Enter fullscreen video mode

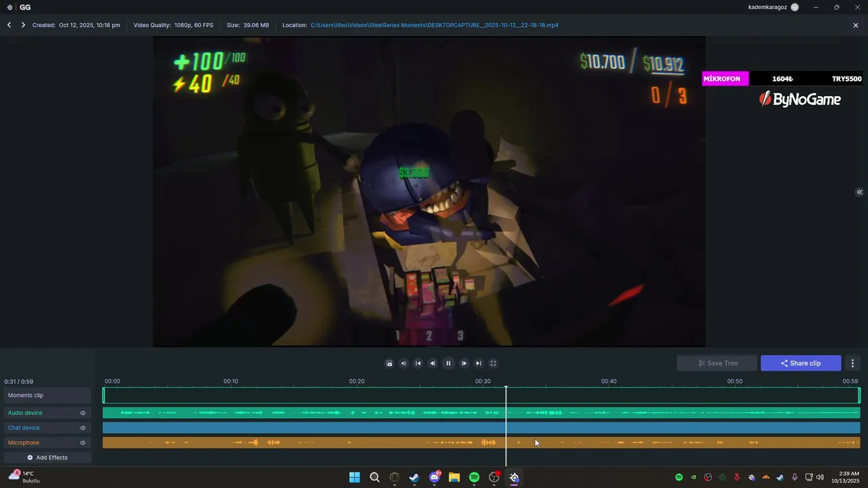pyautogui.click(x=493, y=363)
